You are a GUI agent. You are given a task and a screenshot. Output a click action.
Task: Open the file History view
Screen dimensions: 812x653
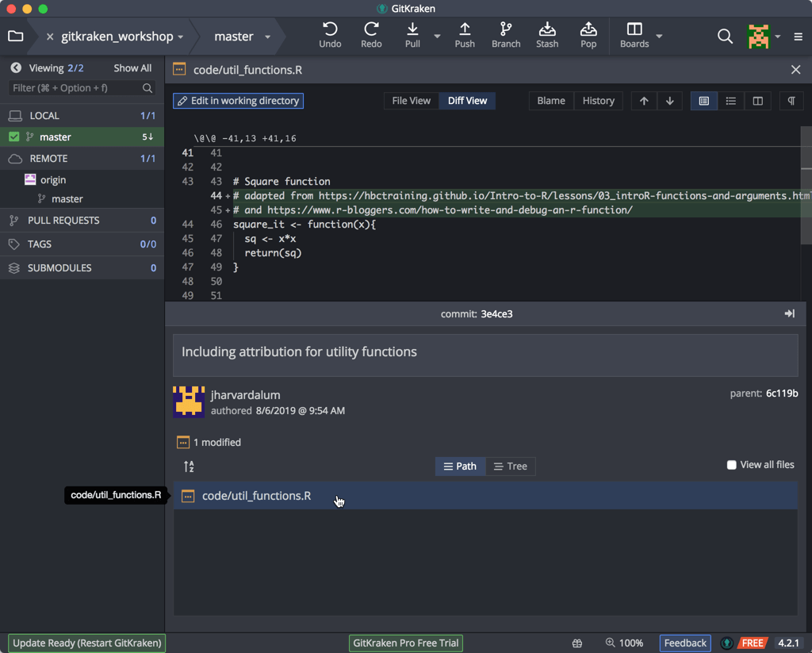598,101
